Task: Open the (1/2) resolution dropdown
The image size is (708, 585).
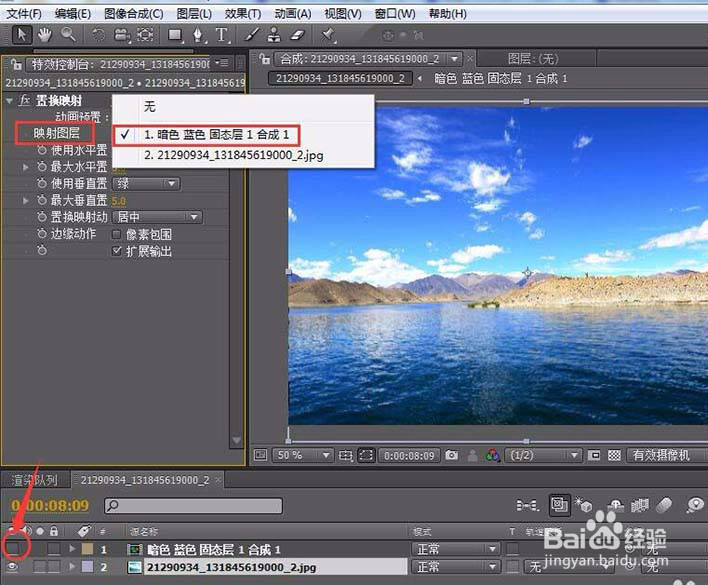Action: 542,455
